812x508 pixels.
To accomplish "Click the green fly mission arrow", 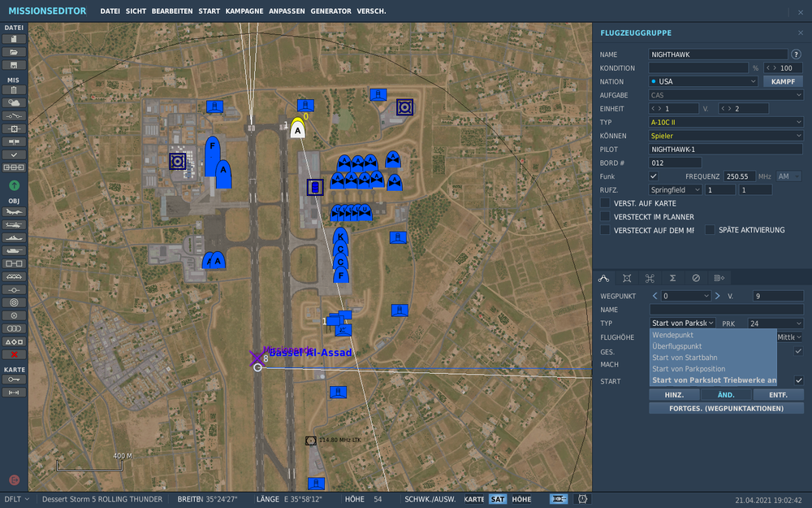I will (14, 185).
